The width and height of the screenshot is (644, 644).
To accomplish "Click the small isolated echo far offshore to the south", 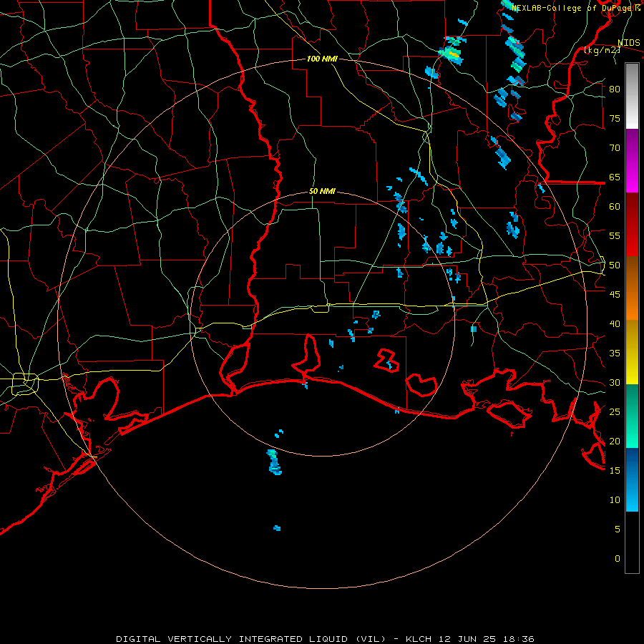I will 277,528.
